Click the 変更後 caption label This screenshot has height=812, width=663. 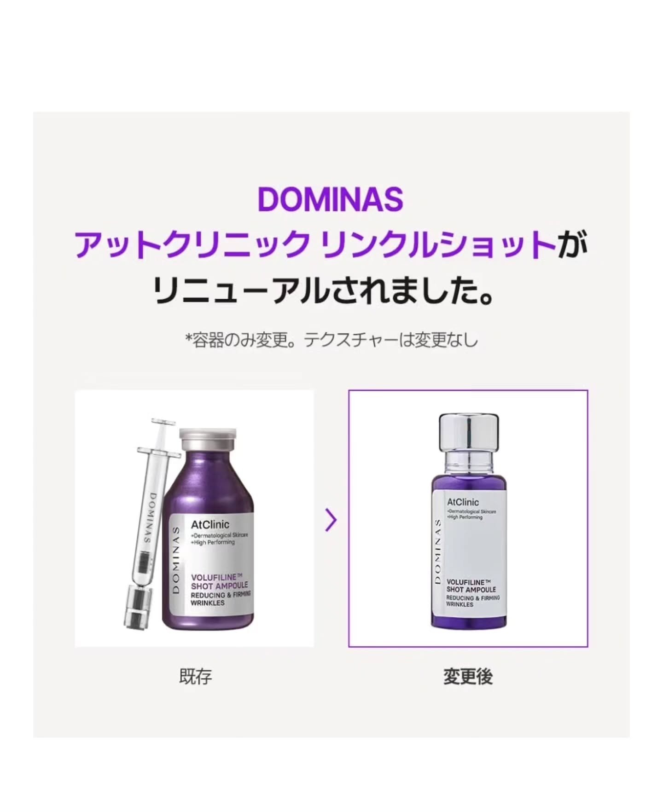(x=468, y=677)
